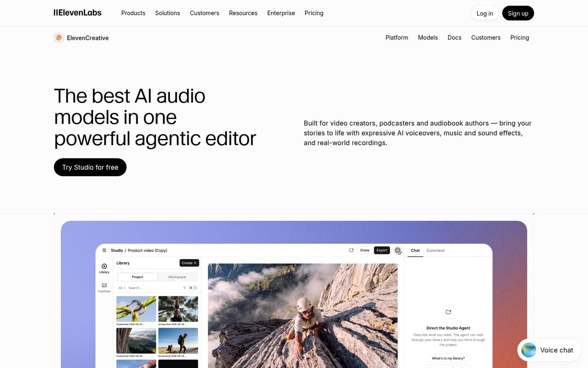Image resolution: width=588 pixels, height=368 pixels.
Task: Switch Library to list view icon
Action: pyautogui.click(x=196, y=288)
